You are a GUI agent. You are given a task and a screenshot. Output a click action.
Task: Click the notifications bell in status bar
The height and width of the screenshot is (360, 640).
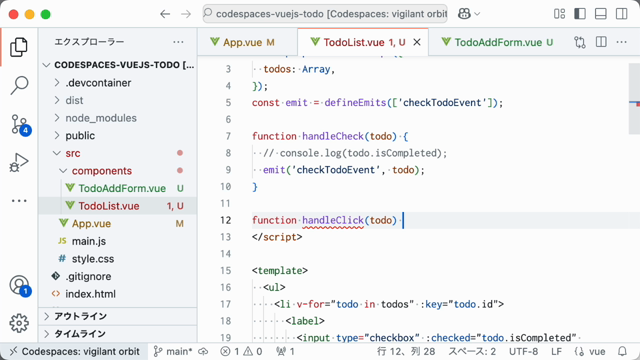click(x=622, y=351)
